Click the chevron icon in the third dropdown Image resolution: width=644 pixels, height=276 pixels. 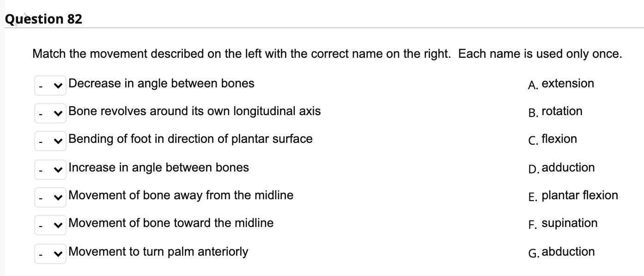pos(57,141)
